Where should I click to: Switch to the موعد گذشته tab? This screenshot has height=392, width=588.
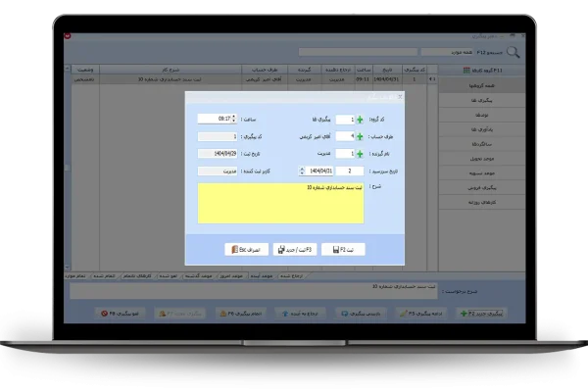(199, 276)
